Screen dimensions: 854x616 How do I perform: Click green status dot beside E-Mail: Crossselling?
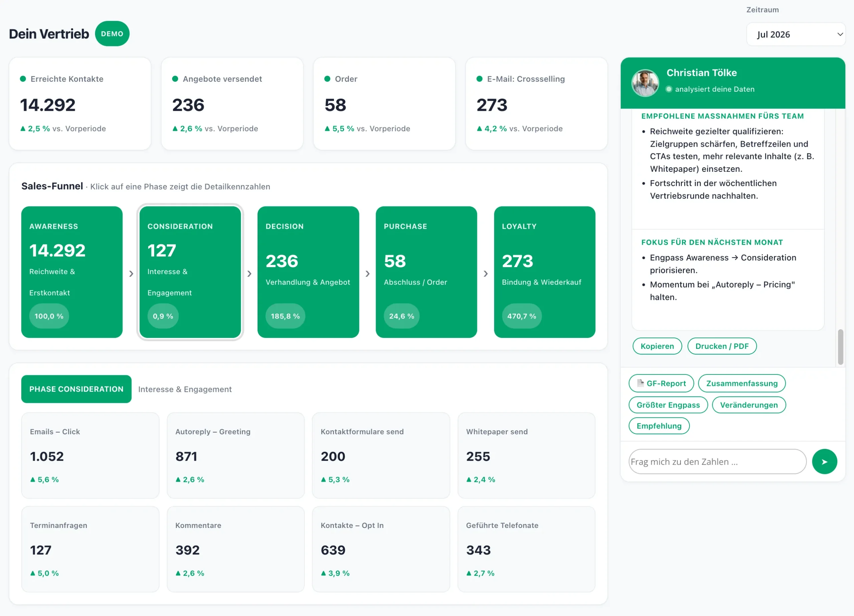click(x=479, y=79)
